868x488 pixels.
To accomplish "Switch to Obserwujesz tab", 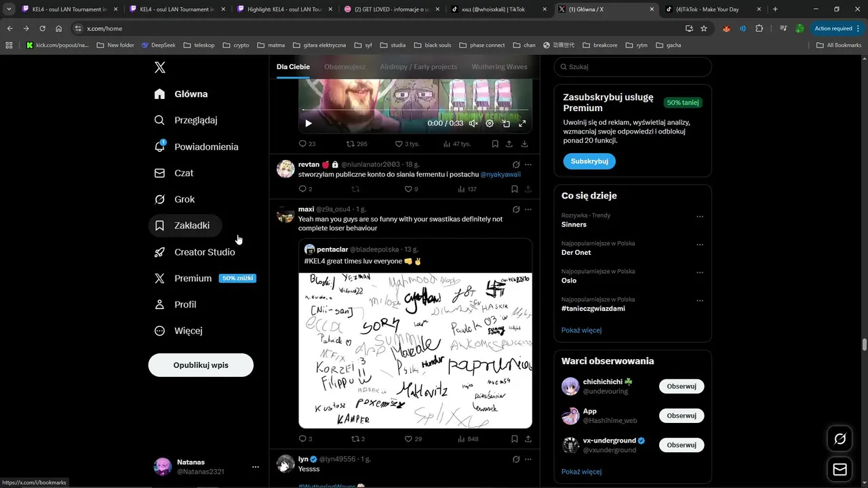I will (344, 67).
